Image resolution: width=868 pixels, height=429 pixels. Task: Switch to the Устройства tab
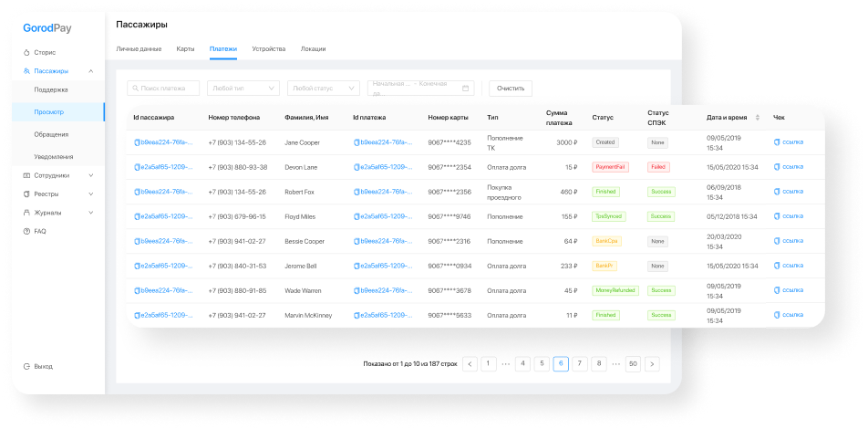pyautogui.click(x=268, y=48)
